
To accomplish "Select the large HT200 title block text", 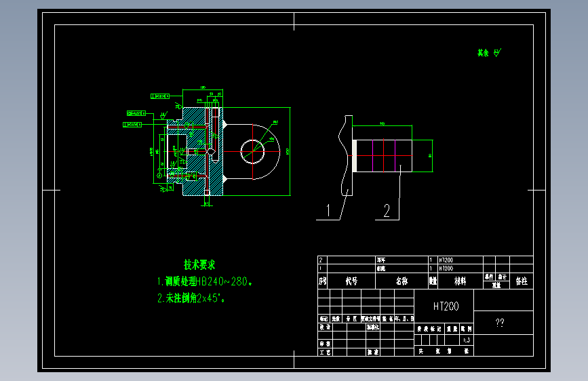I will (x=446, y=306).
